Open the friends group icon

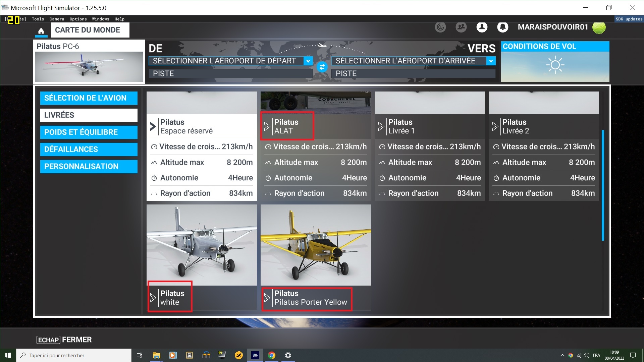point(461,27)
